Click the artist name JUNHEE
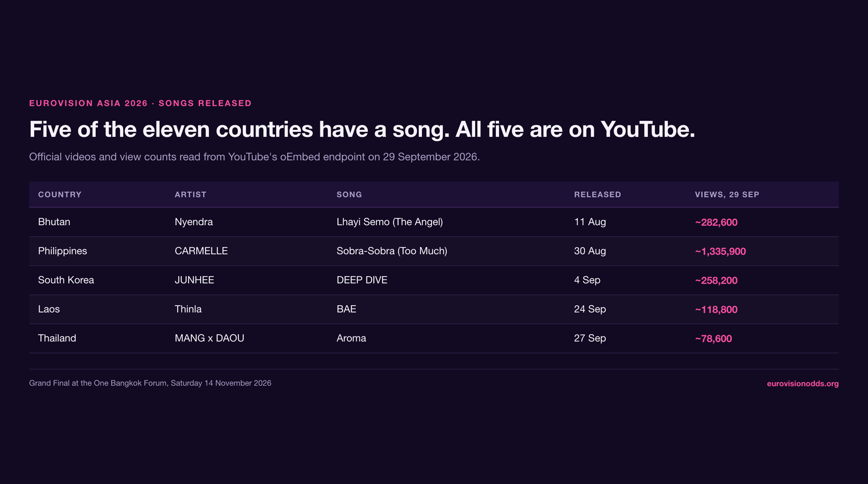Viewport: 868px width, 484px height. 194,280
